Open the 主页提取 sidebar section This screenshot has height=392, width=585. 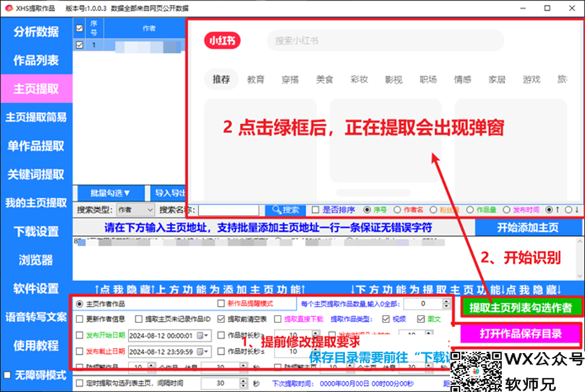(36, 89)
